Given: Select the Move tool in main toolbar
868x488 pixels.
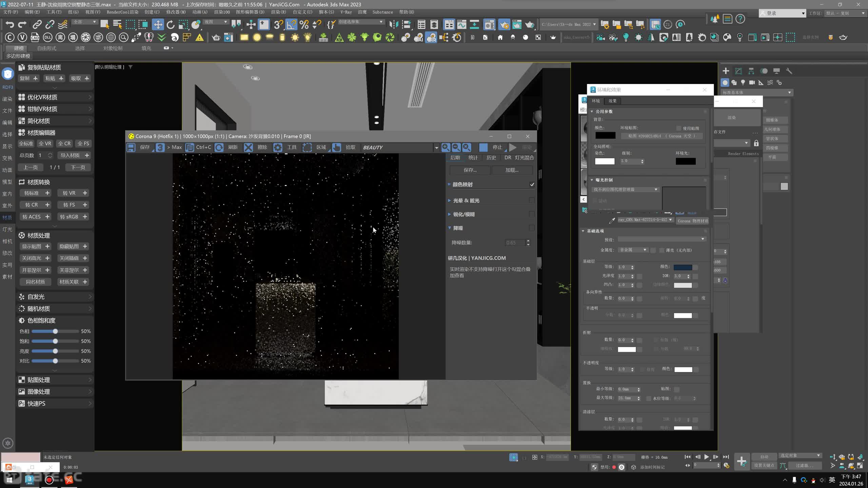Looking at the screenshot, I should coord(158,24).
